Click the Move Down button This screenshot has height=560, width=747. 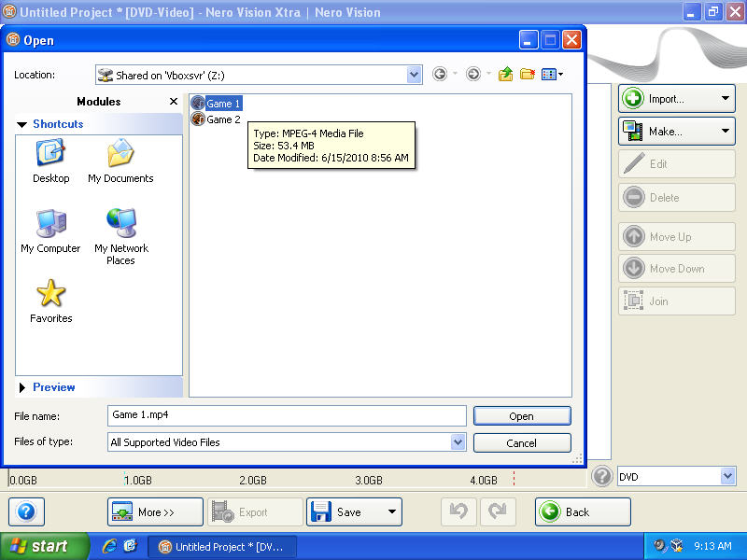click(676, 269)
